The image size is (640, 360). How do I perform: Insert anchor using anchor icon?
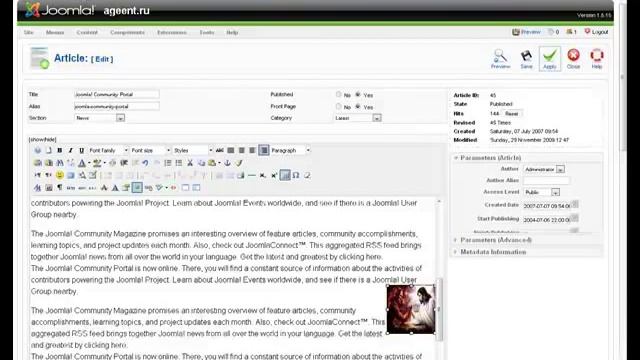pos(228,163)
